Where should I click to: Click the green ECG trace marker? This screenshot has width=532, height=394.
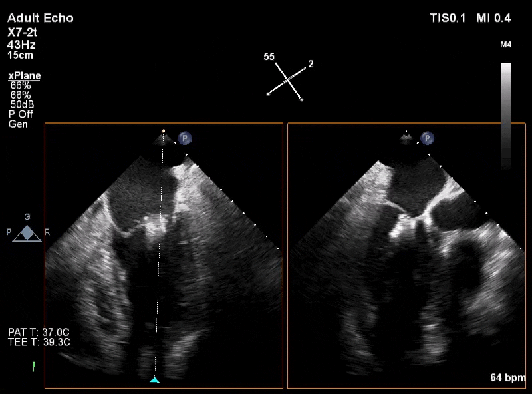click(34, 367)
